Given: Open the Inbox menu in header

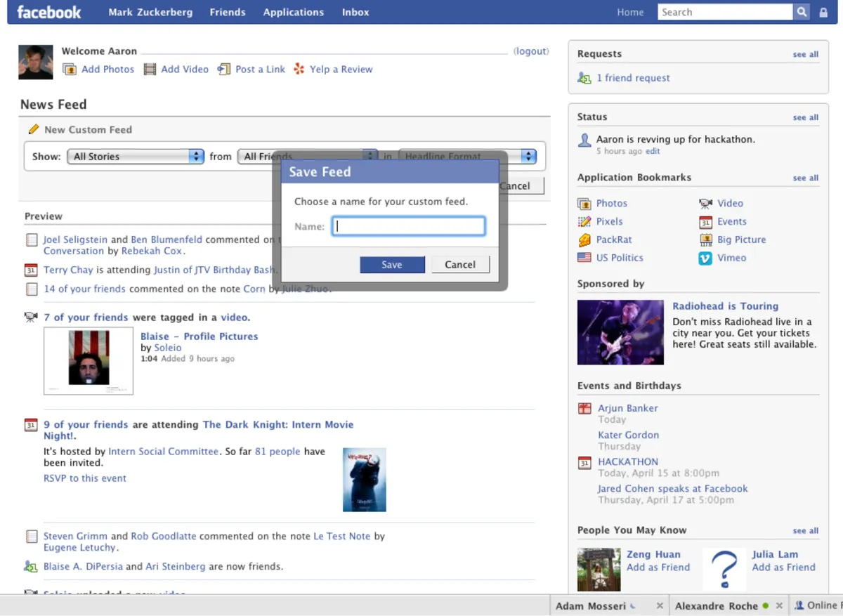Looking at the screenshot, I should 355,12.
